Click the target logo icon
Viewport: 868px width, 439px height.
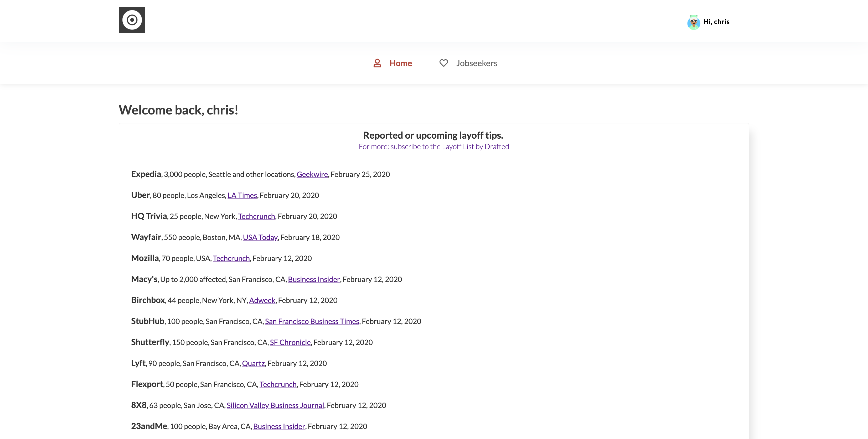pyautogui.click(x=132, y=20)
